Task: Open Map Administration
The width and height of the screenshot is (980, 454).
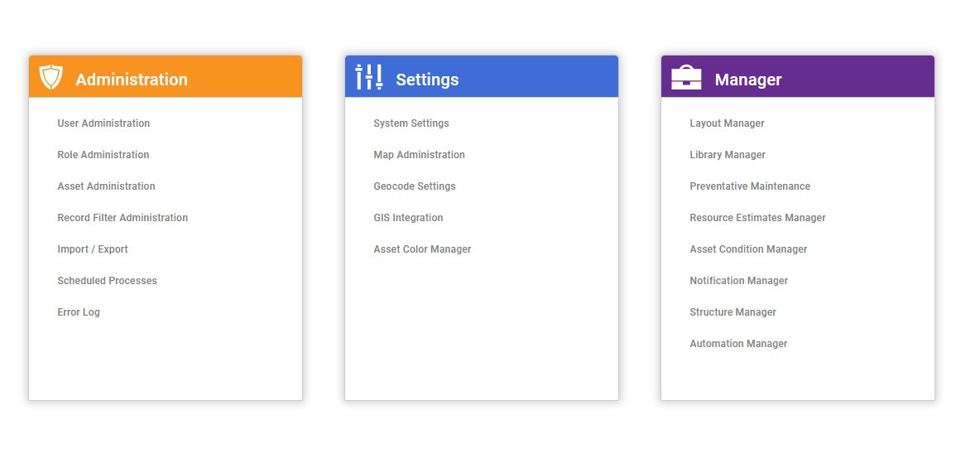Action: (420, 154)
